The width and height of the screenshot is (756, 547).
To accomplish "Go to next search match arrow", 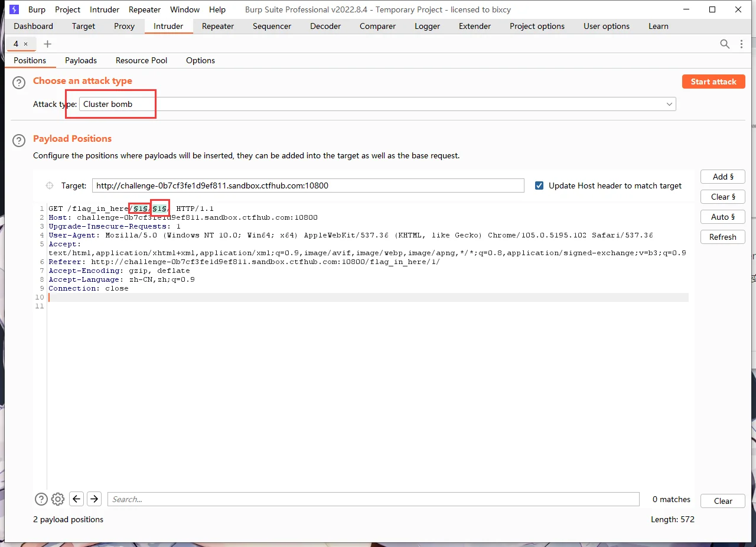I will point(94,499).
